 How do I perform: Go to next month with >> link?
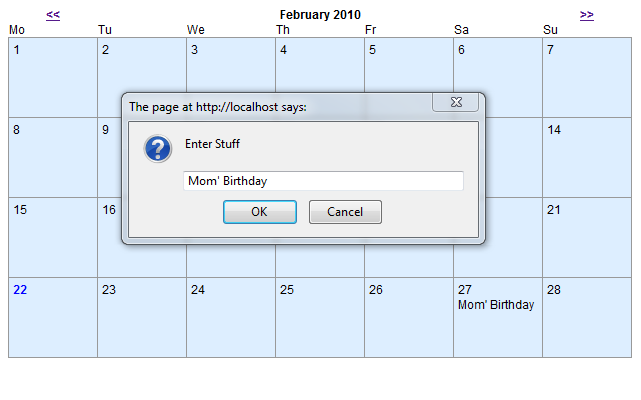point(587,15)
